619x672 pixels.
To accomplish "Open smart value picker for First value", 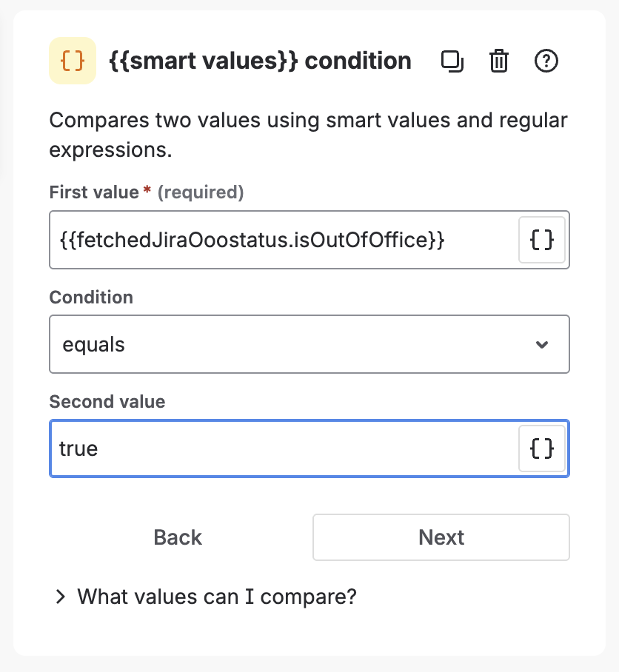I will [542, 240].
